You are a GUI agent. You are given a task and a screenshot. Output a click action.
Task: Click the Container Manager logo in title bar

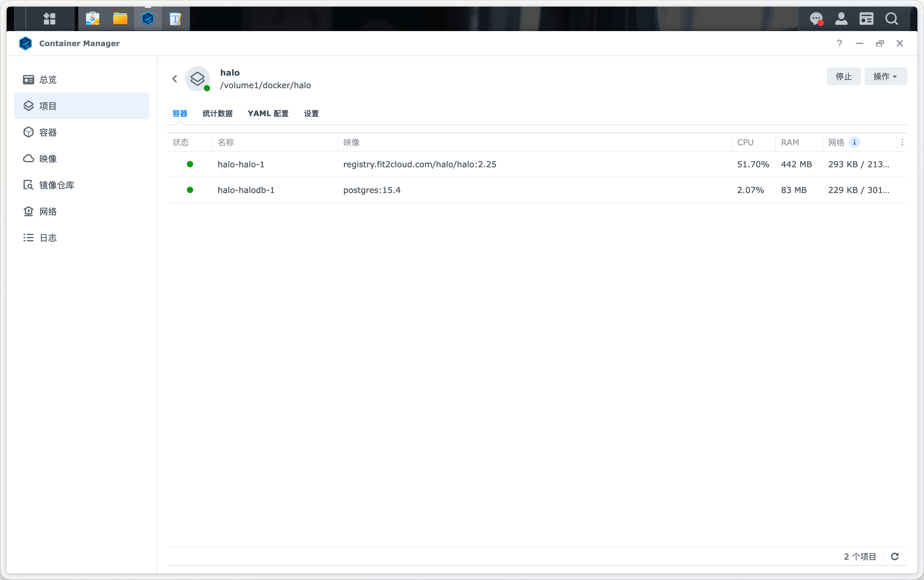click(x=25, y=43)
